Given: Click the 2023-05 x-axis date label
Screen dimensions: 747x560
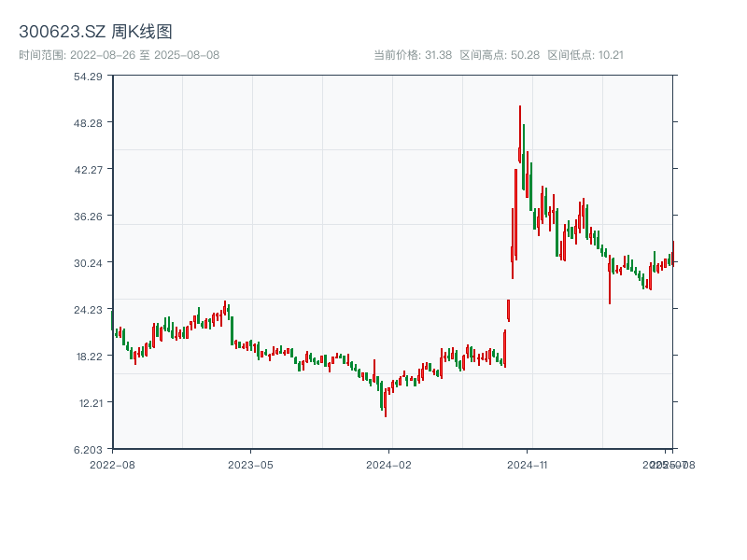Looking at the screenshot, I should click(250, 464).
